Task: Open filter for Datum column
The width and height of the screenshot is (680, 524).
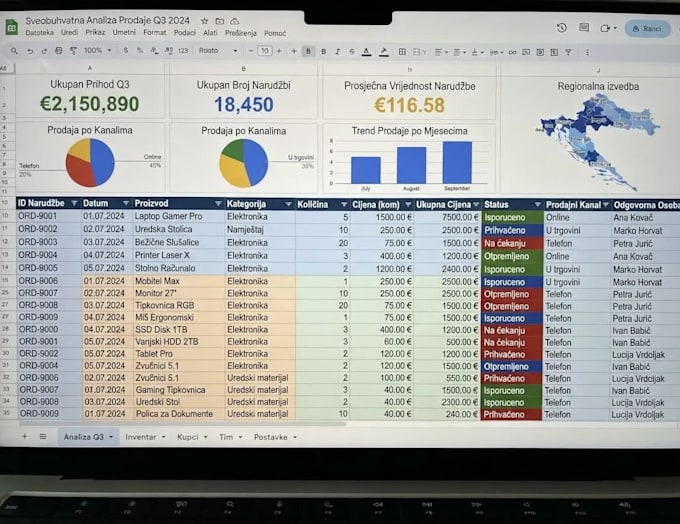Action: pos(126,203)
